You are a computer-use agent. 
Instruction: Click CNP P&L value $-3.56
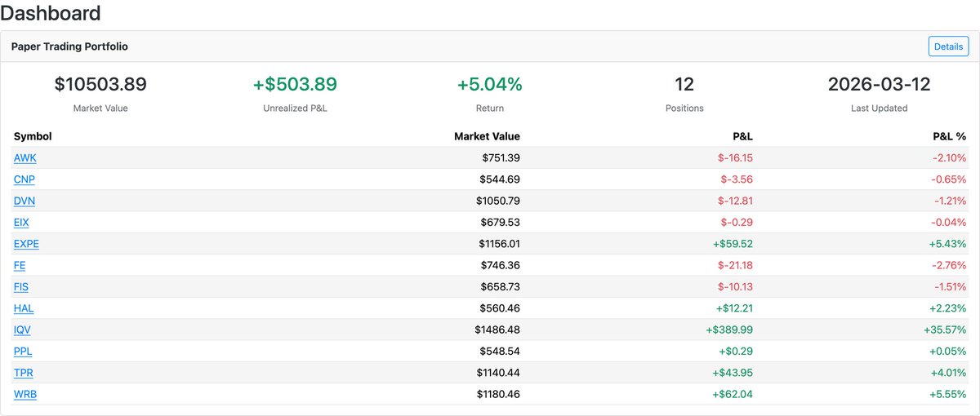[738, 179]
